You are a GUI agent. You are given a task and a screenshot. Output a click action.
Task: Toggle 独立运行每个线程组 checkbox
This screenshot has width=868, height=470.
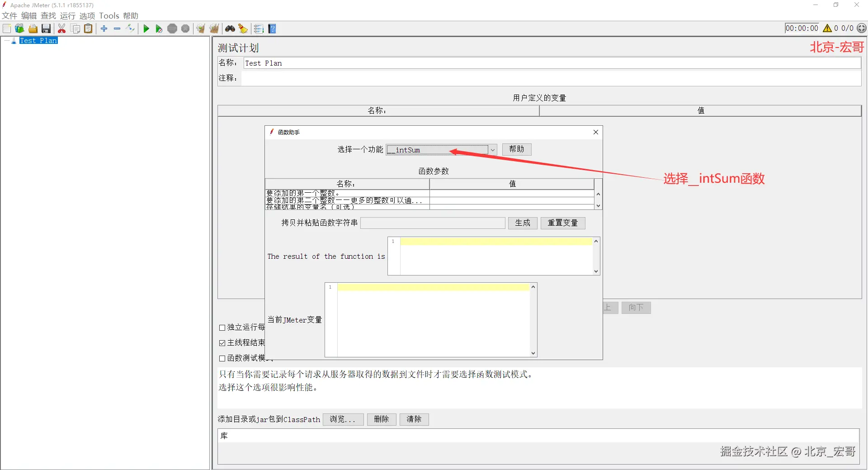(x=222, y=328)
